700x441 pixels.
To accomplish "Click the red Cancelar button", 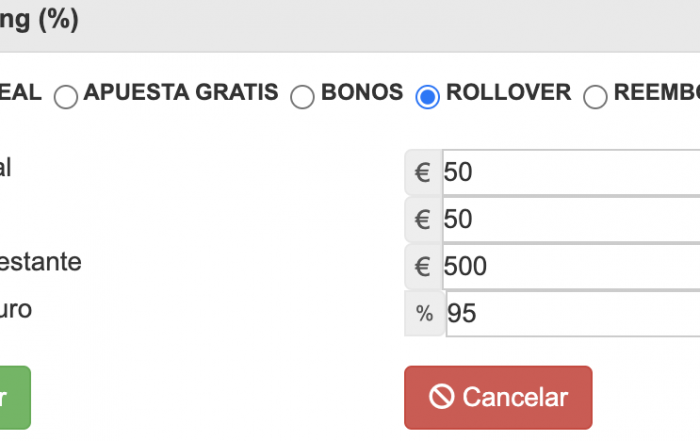I will tap(498, 397).
